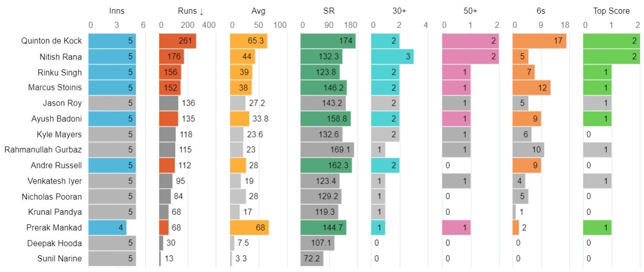
Task: Click Prerak Mankad's average bar showing 68
Action: [x=249, y=228]
